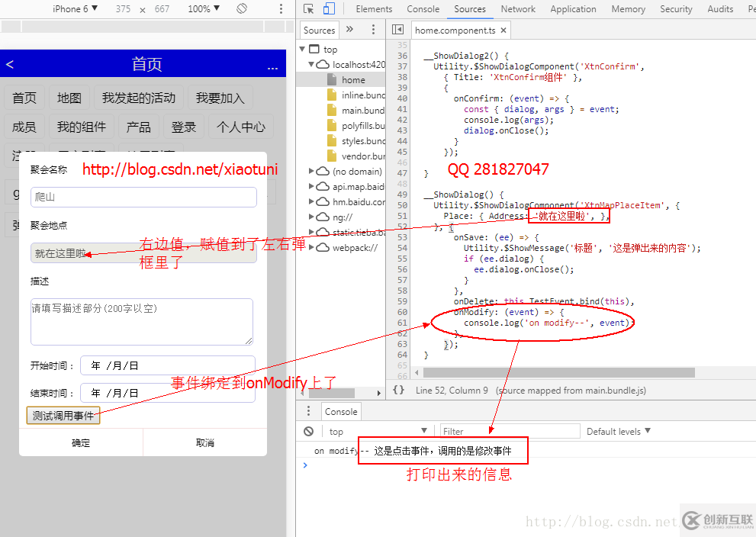Open the iPhone 6 device dropdown

pos(74,8)
